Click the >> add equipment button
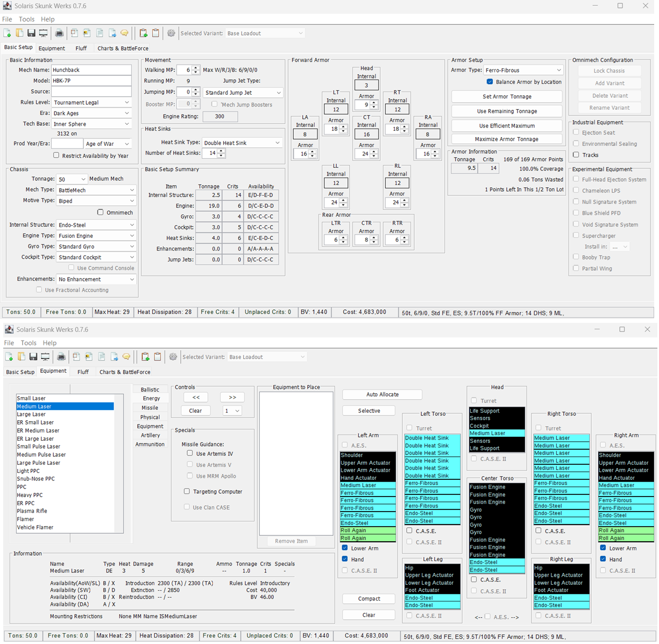The image size is (659, 644). [232, 397]
